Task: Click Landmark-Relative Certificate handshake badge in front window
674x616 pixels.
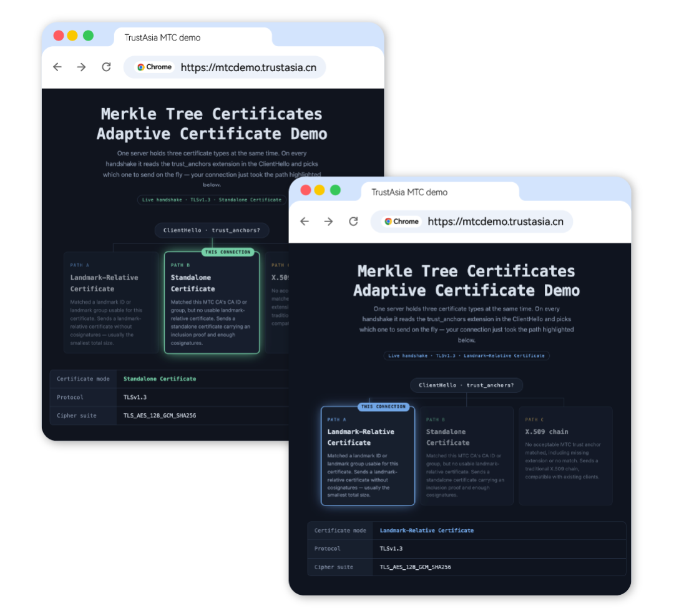Action: (x=466, y=356)
